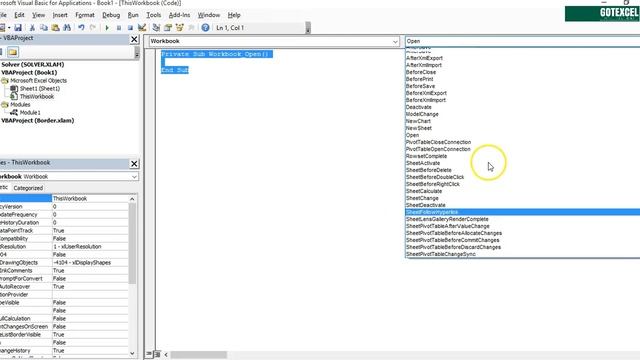This screenshot has height=360, width=640.
Task: Choose SheetBeforeDoubleClick event from list
Action: [435, 177]
